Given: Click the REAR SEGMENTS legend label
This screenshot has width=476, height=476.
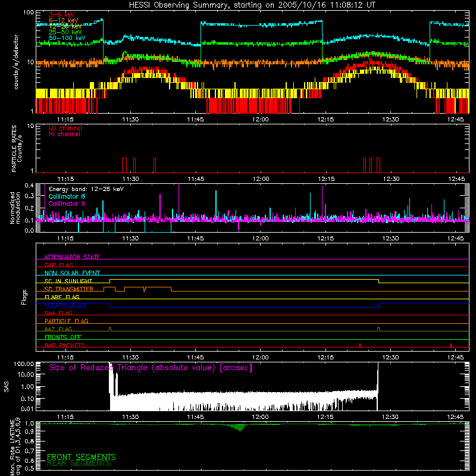Looking at the screenshot, I should click(79, 464).
